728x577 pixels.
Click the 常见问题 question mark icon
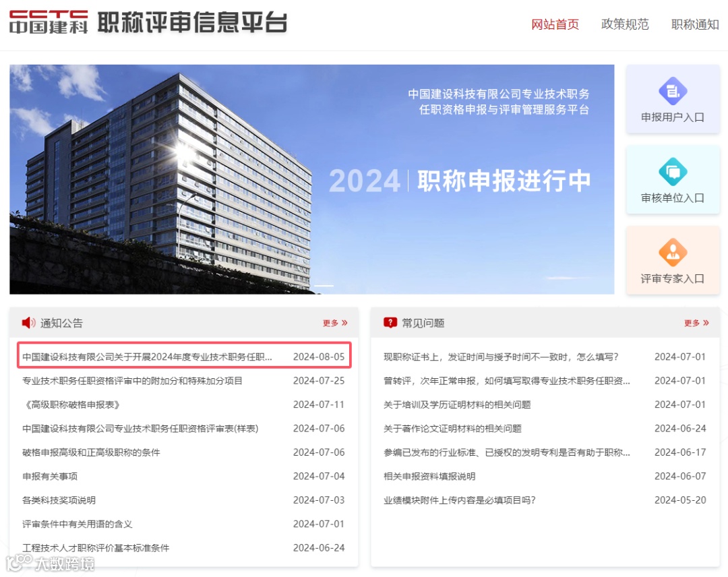coord(390,323)
